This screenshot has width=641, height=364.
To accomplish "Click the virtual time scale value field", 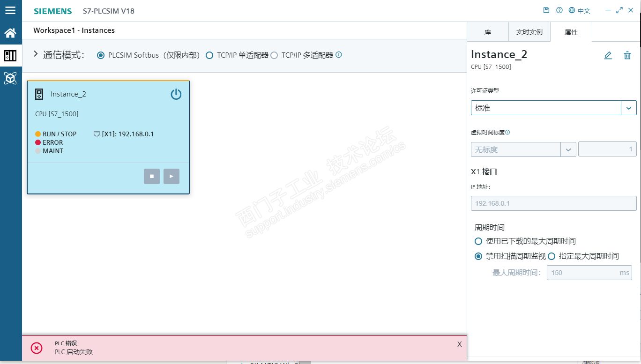I will [607, 149].
